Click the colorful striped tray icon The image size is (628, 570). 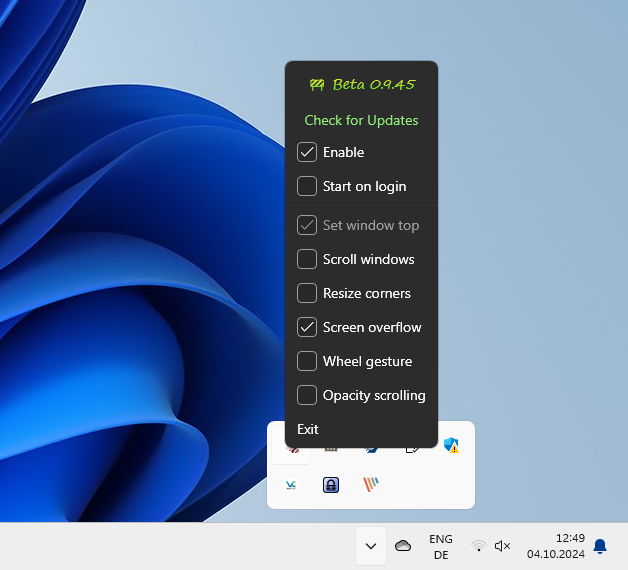click(371, 485)
